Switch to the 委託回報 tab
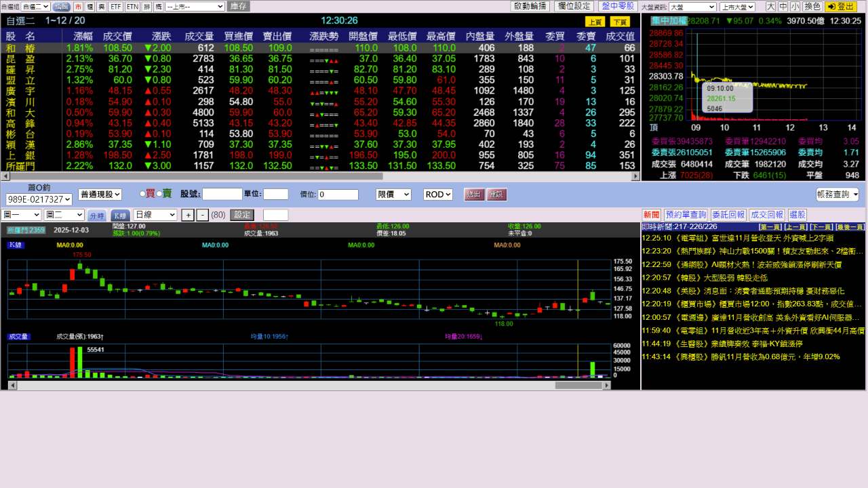This screenshot has width=868, height=488. [728, 215]
